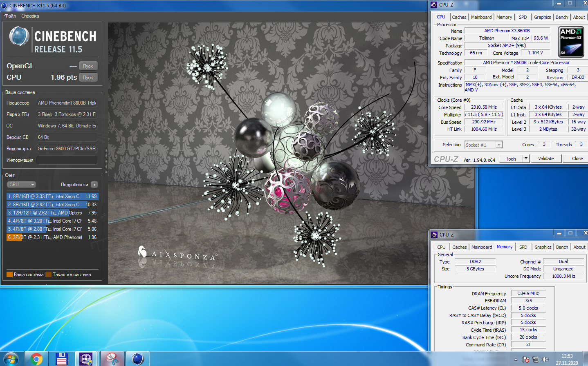Screen dimensions: 588x366
Task: Open CPU tab in lower CPU-Z window
Action: tap(441, 247)
